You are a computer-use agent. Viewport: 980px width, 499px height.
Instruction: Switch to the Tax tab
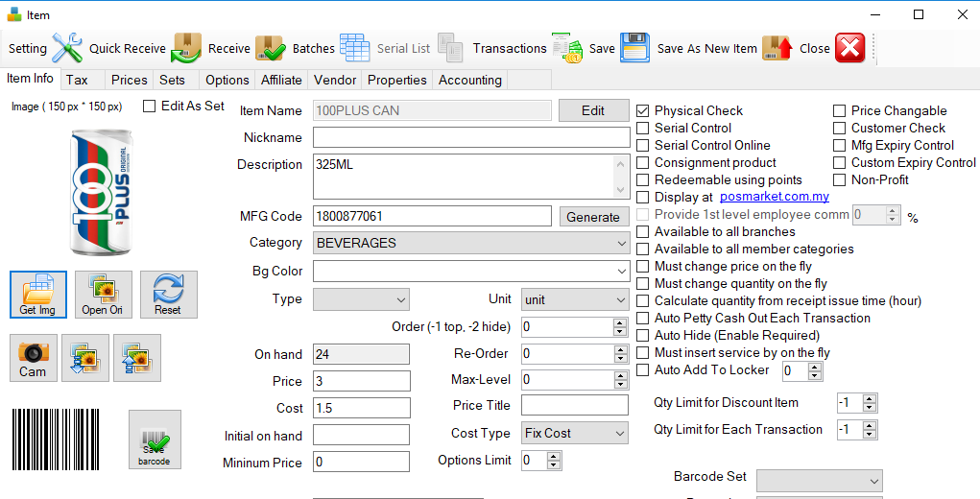pos(77,80)
